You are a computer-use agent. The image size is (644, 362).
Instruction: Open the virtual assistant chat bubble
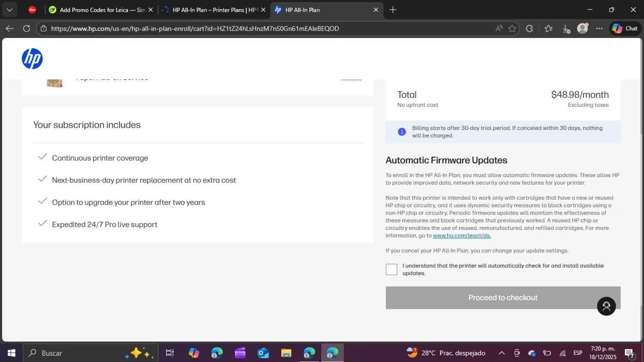pyautogui.click(x=606, y=306)
